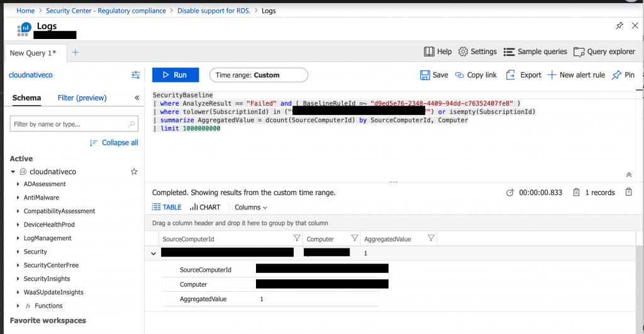Open Security Center - Regulatory compliance breadcrumb

[x=106, y=11]
